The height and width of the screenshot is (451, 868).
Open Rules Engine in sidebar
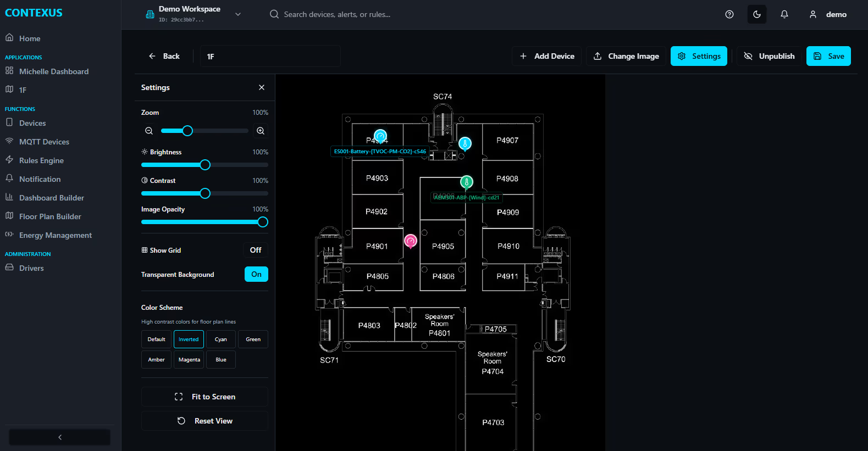(41, 160)
